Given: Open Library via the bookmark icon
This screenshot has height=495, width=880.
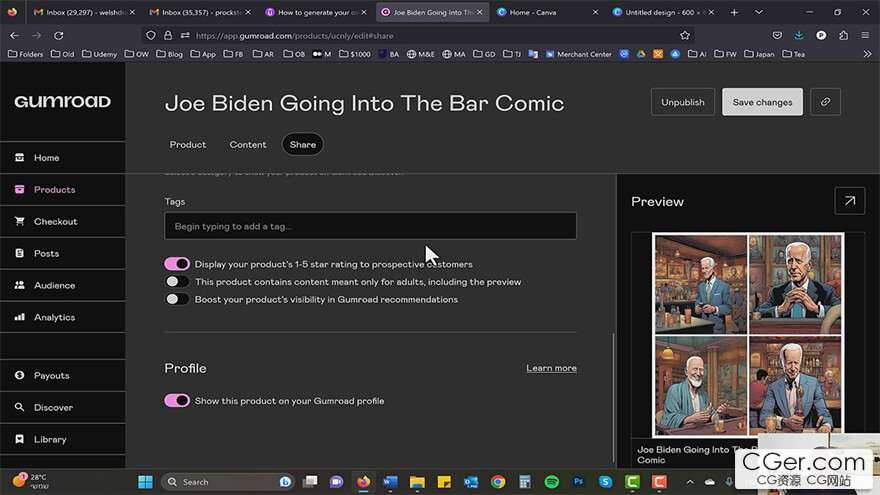Looking at the screenshot, I should click(x=20, y=440).
